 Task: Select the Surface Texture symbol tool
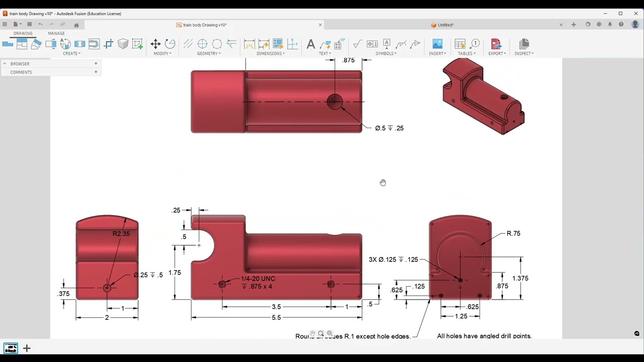(357, 44)
